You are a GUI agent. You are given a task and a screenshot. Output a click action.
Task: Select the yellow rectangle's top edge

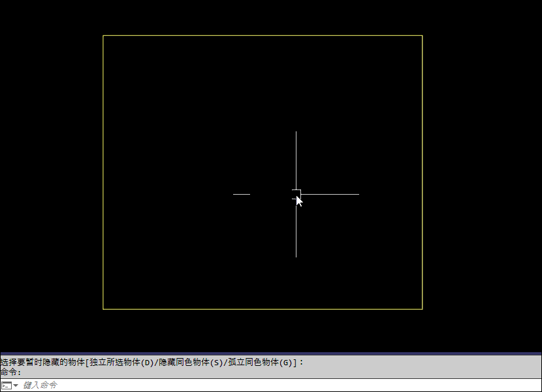click(263, 35)
